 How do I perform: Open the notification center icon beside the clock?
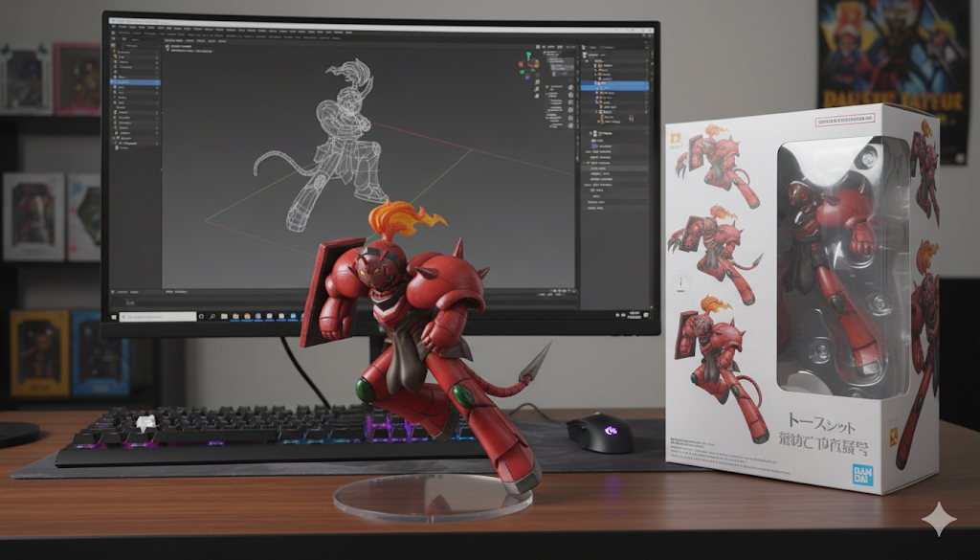tap(646, 315)
